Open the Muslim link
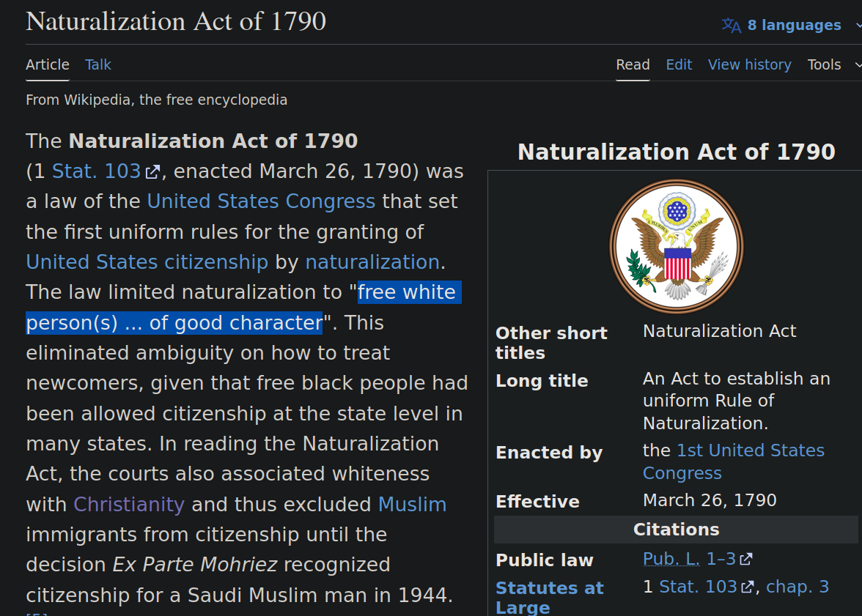Viewport: 862px width, 616px height. 412,505
